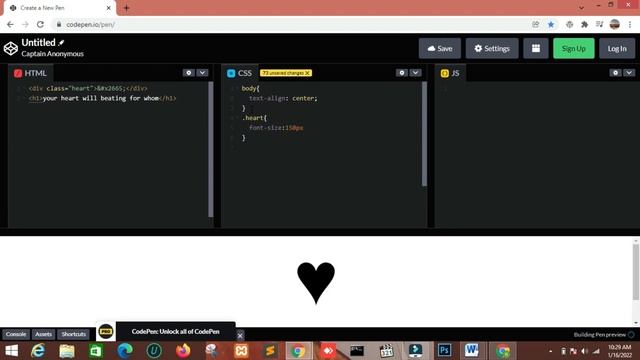The image size is (640, 360).
Task: Close the Unlock CodePen banner
Action: [240, 336]
